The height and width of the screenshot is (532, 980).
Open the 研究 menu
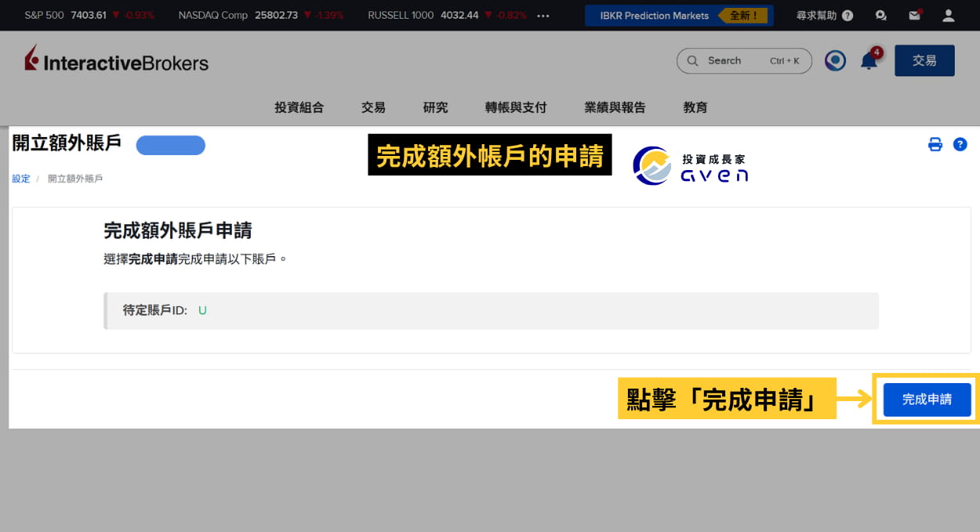(435, 107)
